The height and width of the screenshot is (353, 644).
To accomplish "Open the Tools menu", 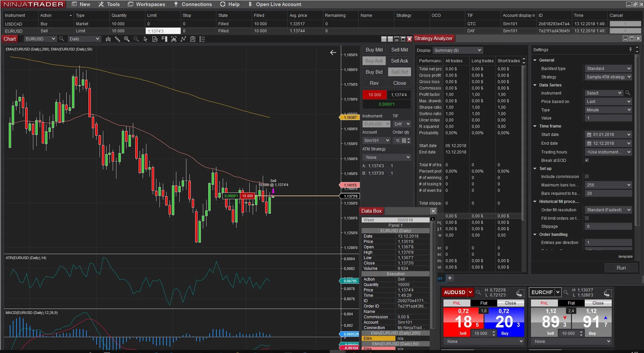I will click(x=109, y=4).
